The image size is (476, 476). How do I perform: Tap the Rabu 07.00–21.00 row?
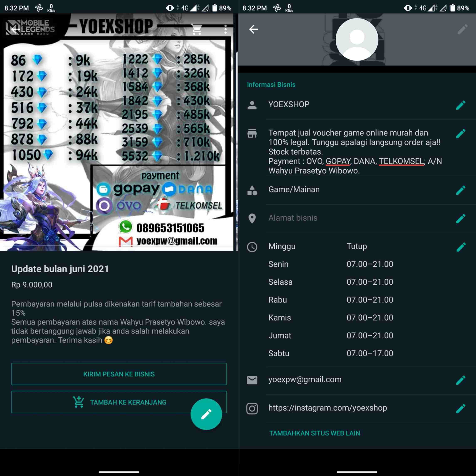331,300
